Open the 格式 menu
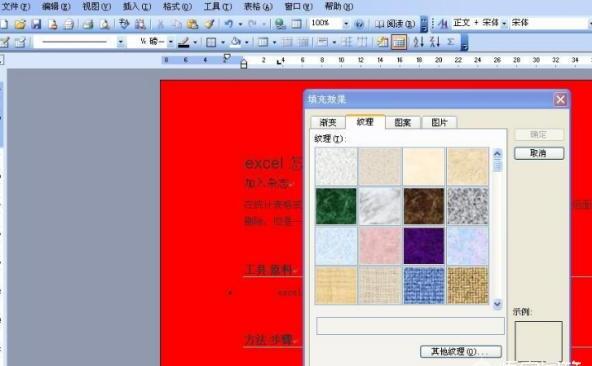Viewport: 592px width, 366px height. (177, 6)
